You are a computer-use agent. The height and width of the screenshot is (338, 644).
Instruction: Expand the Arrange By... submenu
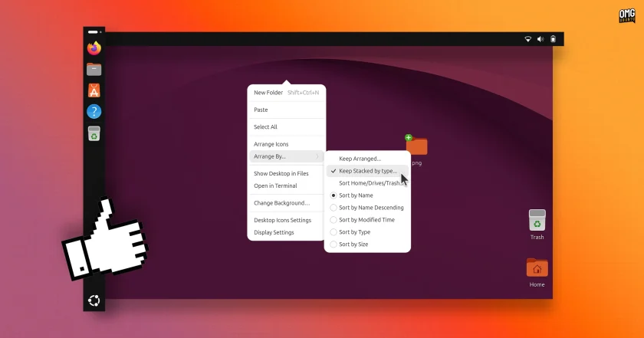287,156
